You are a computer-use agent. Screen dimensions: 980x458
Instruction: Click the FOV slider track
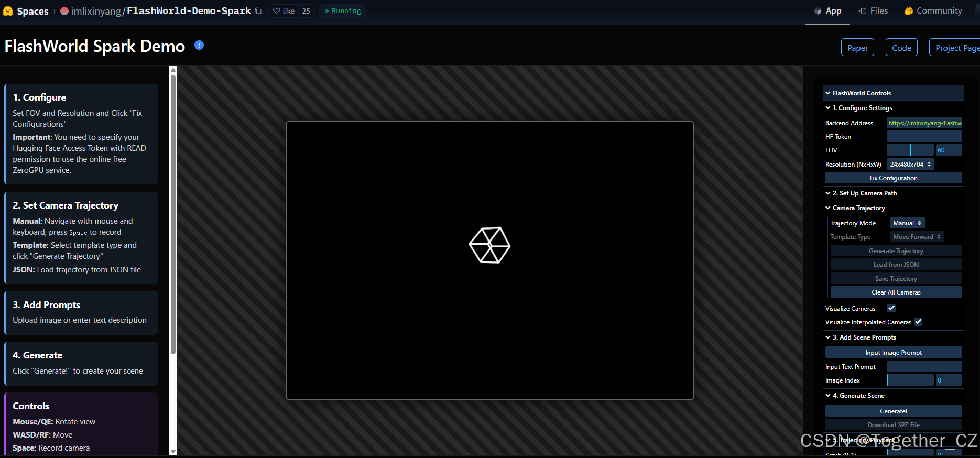click(910, 150)
